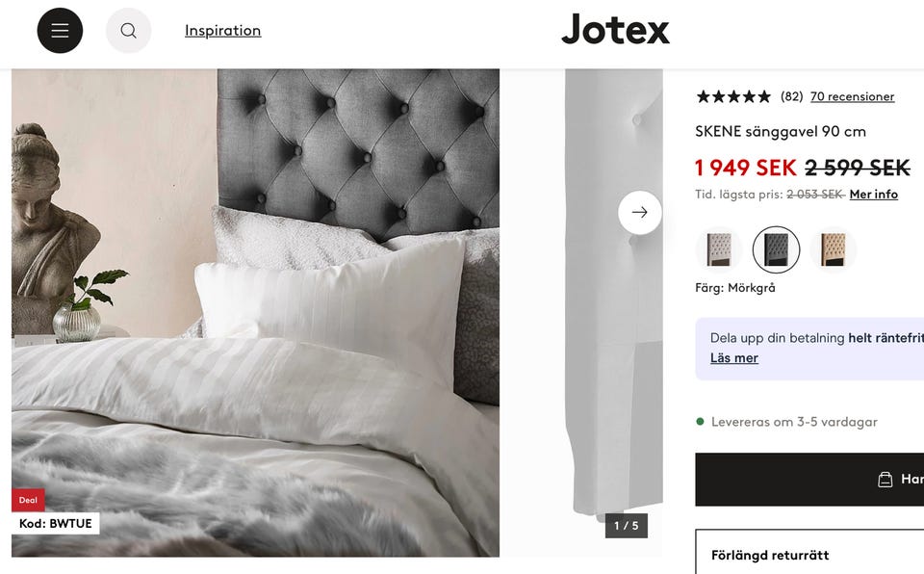Click the 1 / 5 image counter
924x574 pixels.
click(627, 526)
